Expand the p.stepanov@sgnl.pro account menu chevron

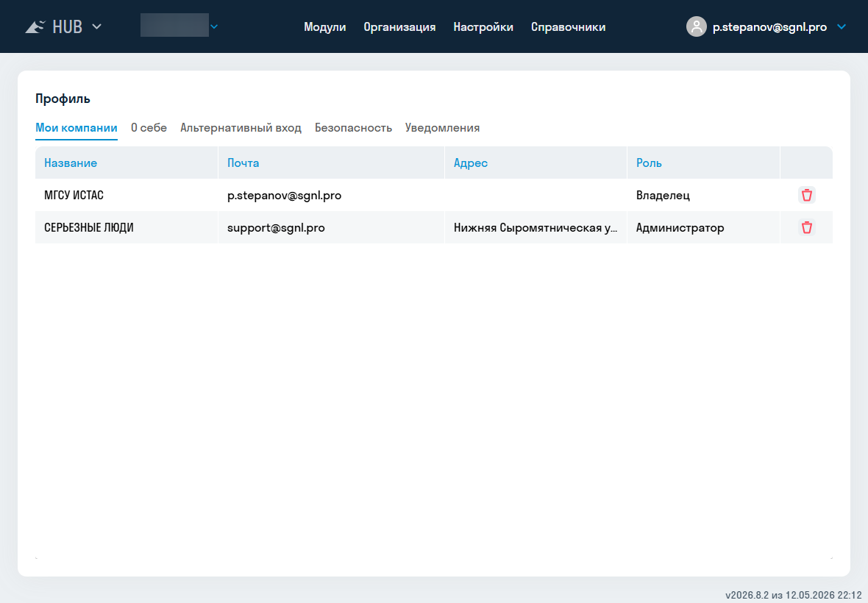coord(842,26)
